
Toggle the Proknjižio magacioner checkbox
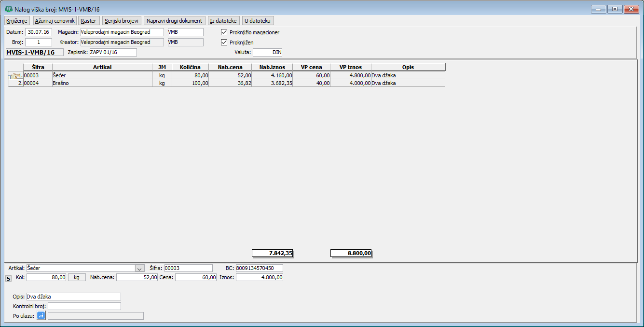tap(224, 32)
